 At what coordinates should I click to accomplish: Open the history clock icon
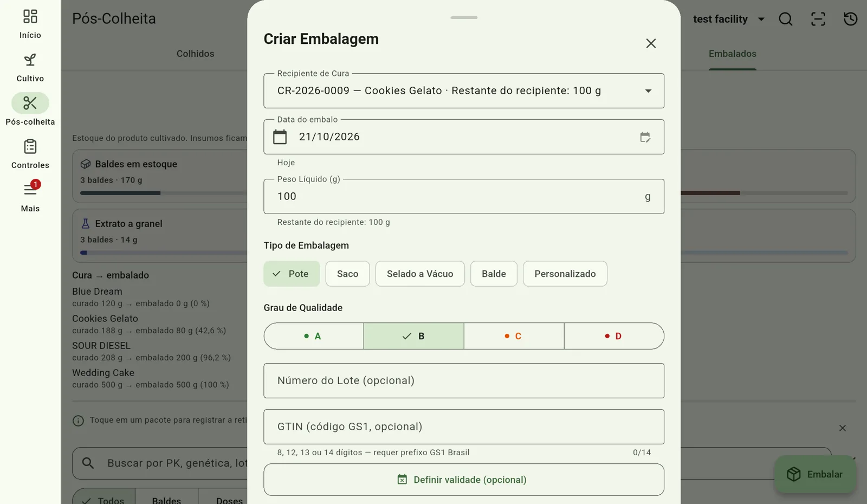[851, 19]
